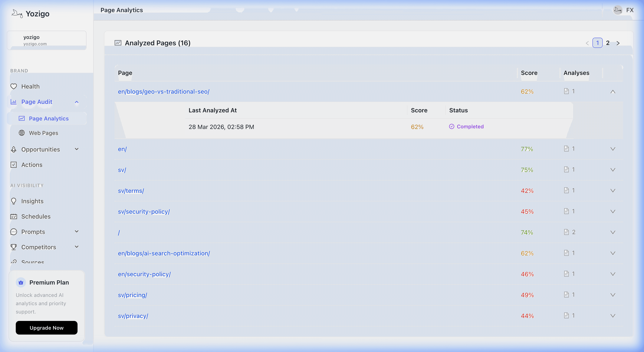This screenshot has width=644, height=352.
Task: Click the Prompts chat bubble icon
Action: (14, 232)
